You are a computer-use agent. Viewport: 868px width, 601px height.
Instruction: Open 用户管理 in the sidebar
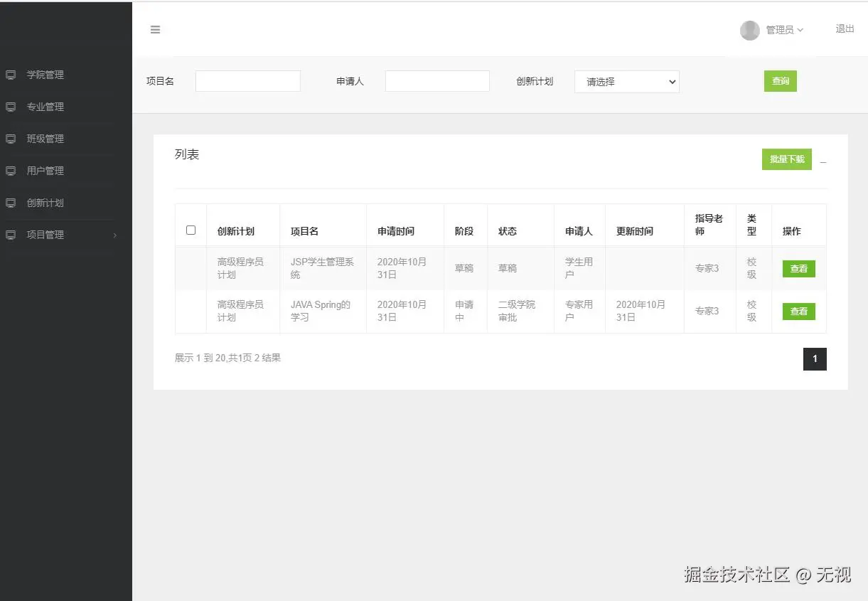click(45, 171)
